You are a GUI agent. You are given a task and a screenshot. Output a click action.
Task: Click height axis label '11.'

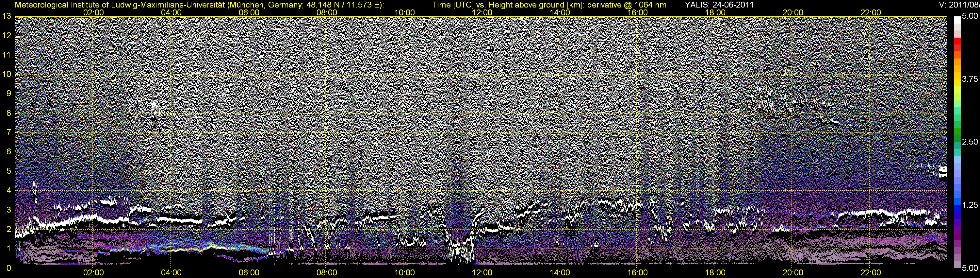(7, 55)
